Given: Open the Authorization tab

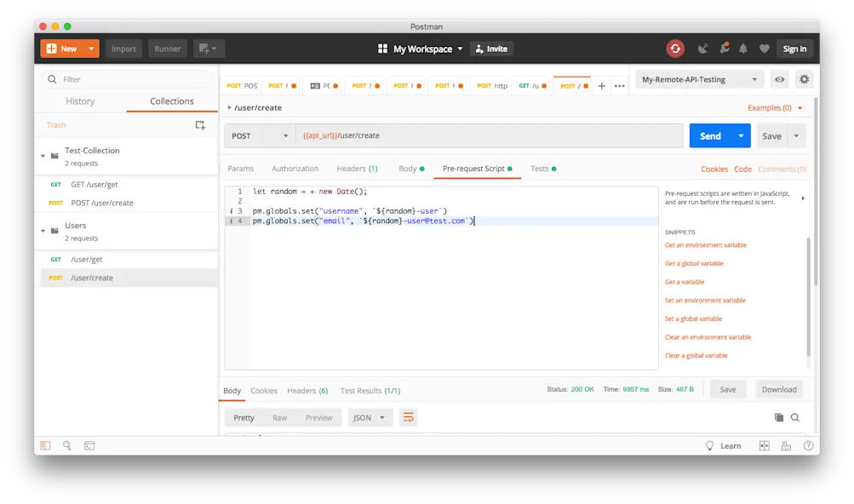Looking at the screenshot, I should 295,169.
